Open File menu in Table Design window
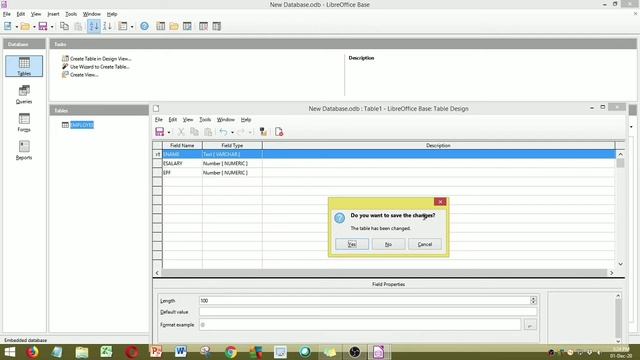Screen dimensions: 640x360 point(158,120)
